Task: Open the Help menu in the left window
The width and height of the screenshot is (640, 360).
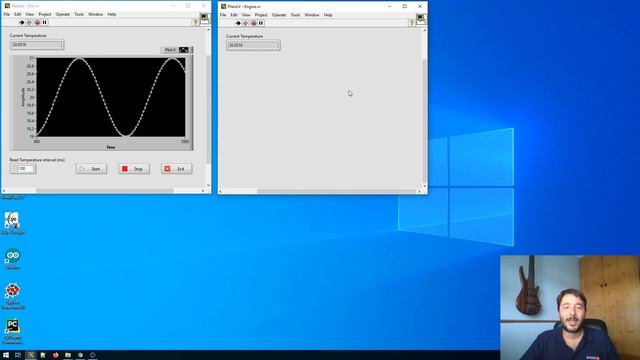Action: click(x=111, y=14)
